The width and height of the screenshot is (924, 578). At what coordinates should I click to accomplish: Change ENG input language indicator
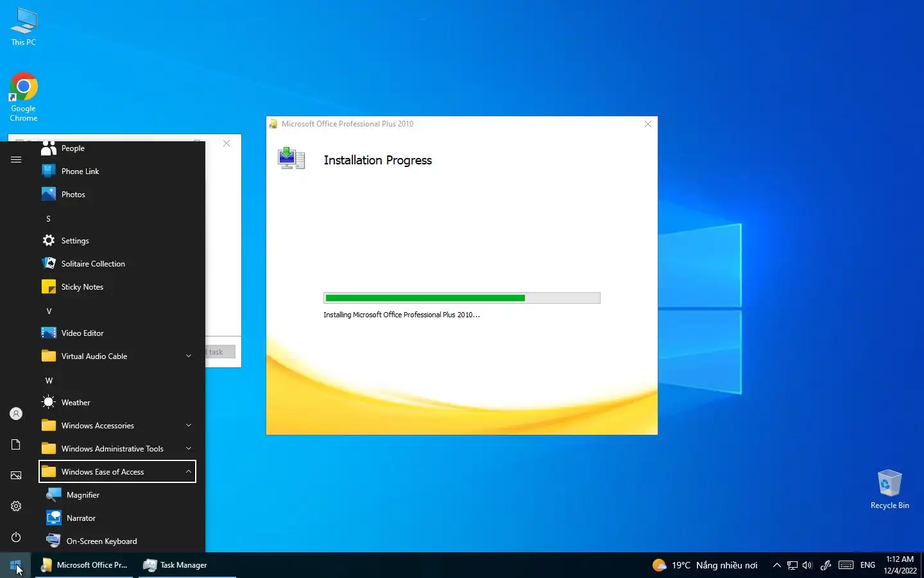(x=868, y=565)
